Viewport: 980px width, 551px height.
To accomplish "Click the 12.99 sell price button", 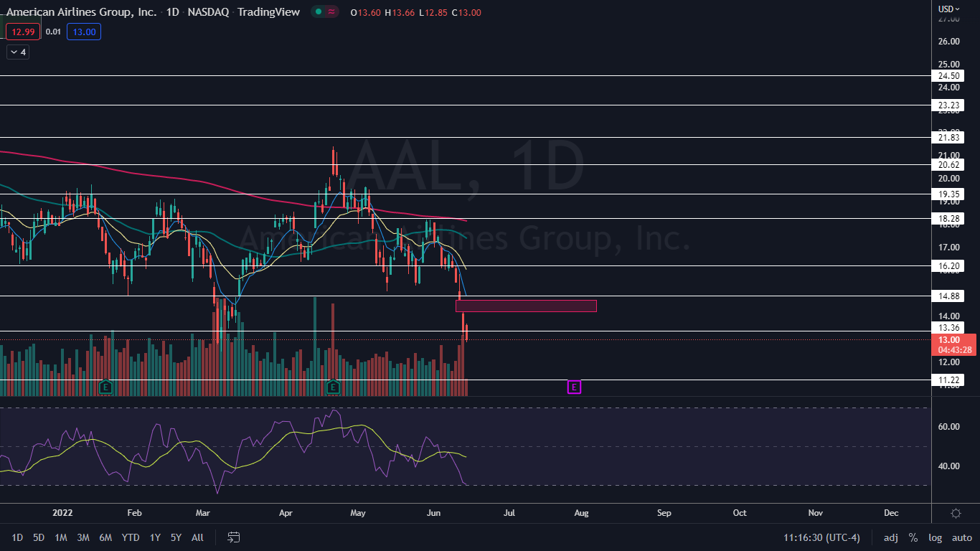I will click(23, 32).
